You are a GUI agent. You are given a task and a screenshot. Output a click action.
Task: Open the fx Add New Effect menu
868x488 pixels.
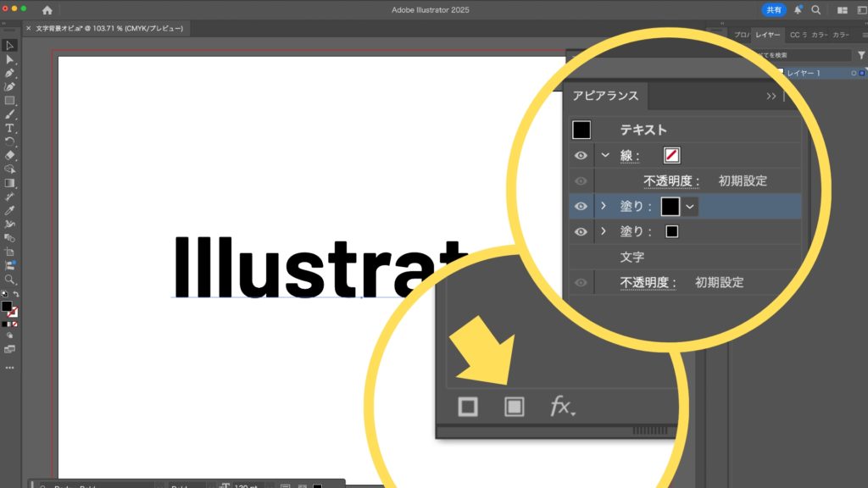point(562,408)
